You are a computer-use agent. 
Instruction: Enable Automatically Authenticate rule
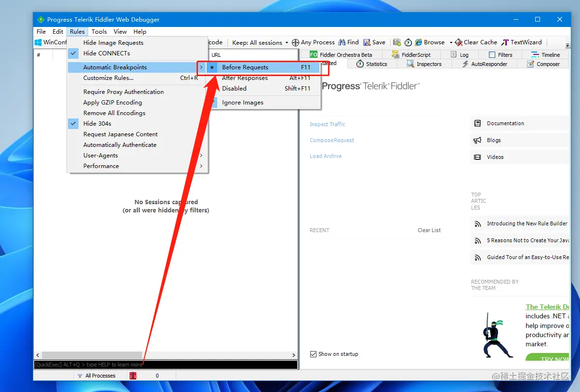[x=137, y=145]
